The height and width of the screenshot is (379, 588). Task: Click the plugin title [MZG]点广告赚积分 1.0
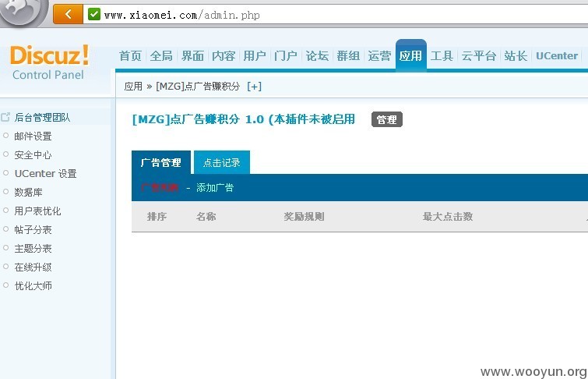point(199,119)
